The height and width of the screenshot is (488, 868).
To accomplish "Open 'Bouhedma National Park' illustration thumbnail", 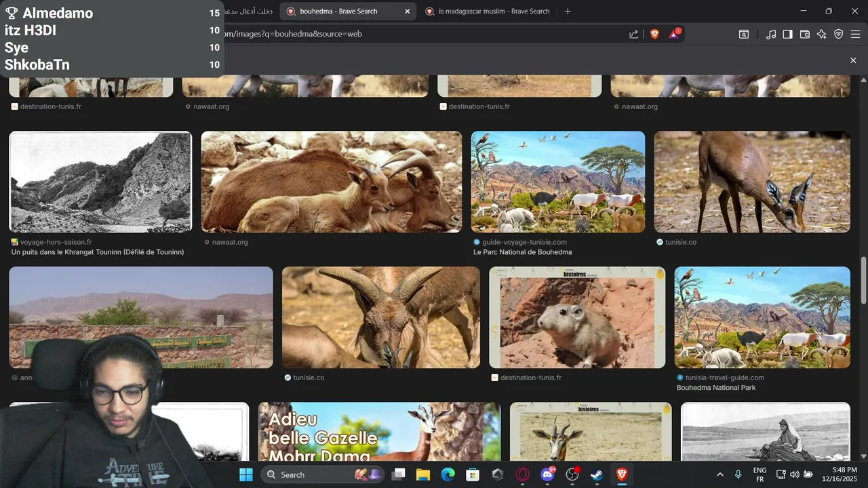I will 762,317.
